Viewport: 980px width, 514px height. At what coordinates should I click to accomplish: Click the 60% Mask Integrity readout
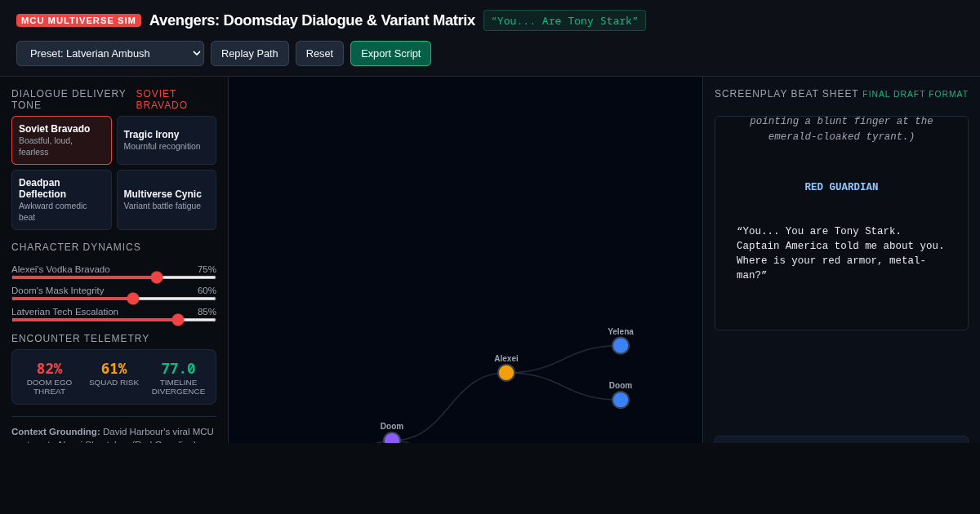(x=207, y=290)
